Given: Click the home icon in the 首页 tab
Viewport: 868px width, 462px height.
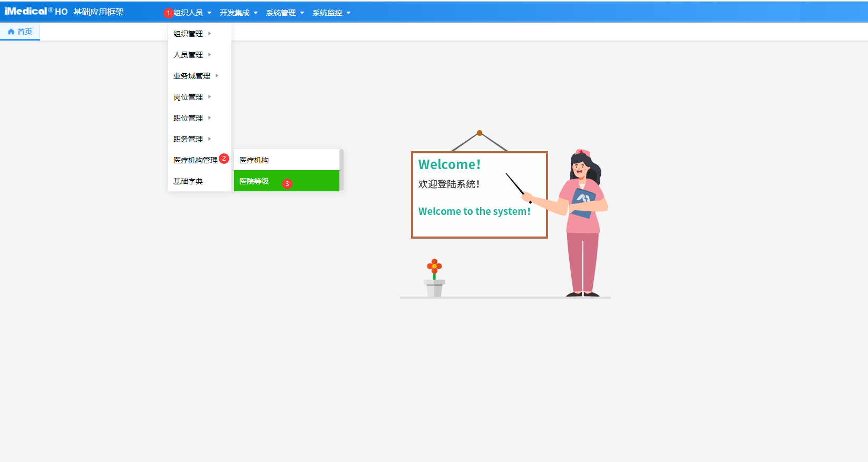Looking at the screenshot, I should [x=11, y=32].
